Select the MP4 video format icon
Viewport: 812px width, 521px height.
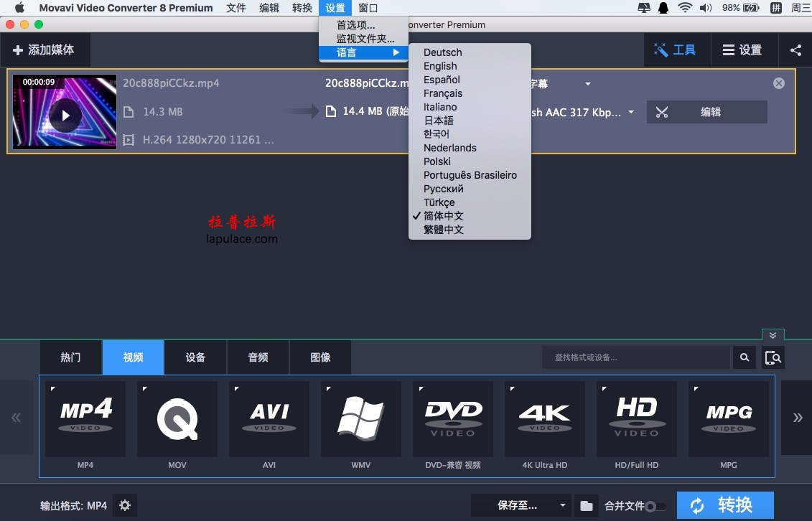(85, 419)
